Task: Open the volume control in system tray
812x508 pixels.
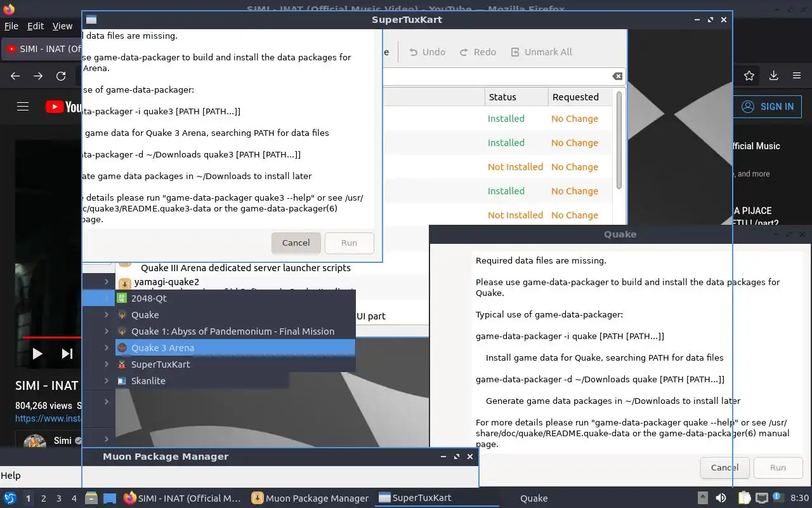Action: pyautogui.click(x=721, y=498)
